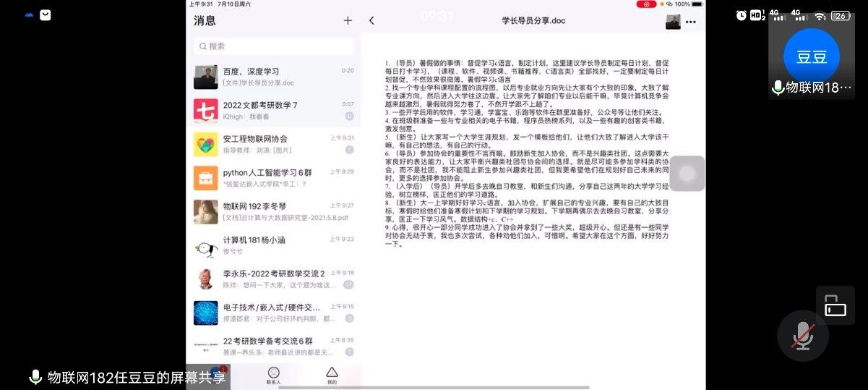Image resolution: width=868 pixels, height=390 pixels.
Task: Tap the profile thumbnail beside the three dots
Action: pos(673,22)
